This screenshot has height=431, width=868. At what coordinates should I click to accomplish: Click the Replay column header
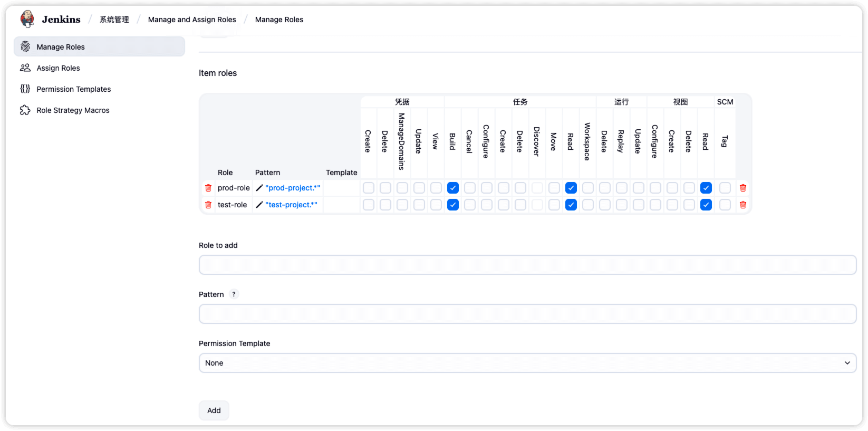tap(621, 141)
